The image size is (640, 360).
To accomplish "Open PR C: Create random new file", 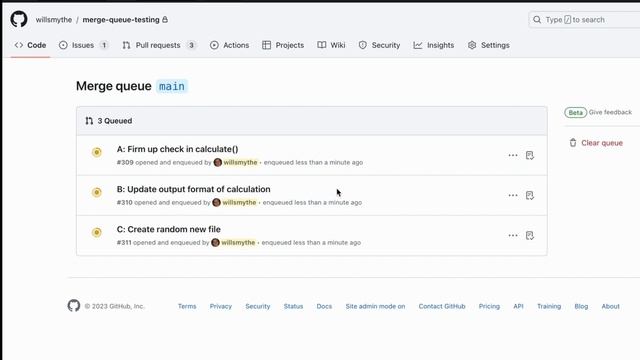I will coord(169,229).
